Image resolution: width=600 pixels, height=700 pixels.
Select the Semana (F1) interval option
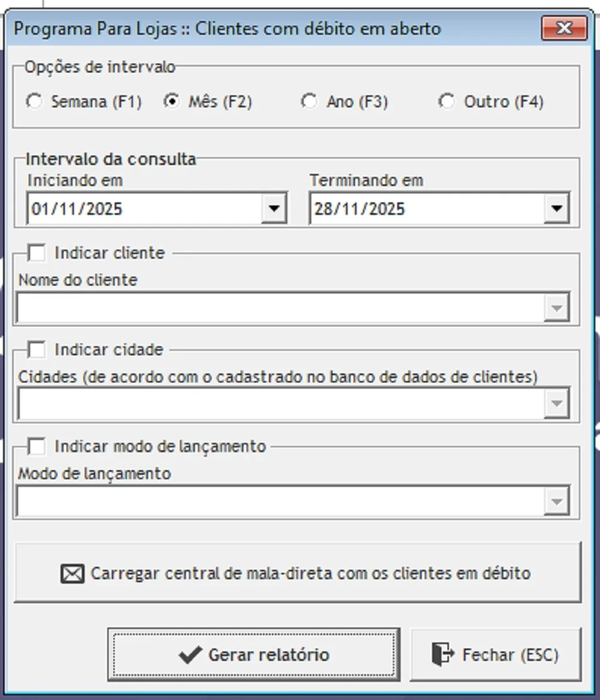[34, 101]
